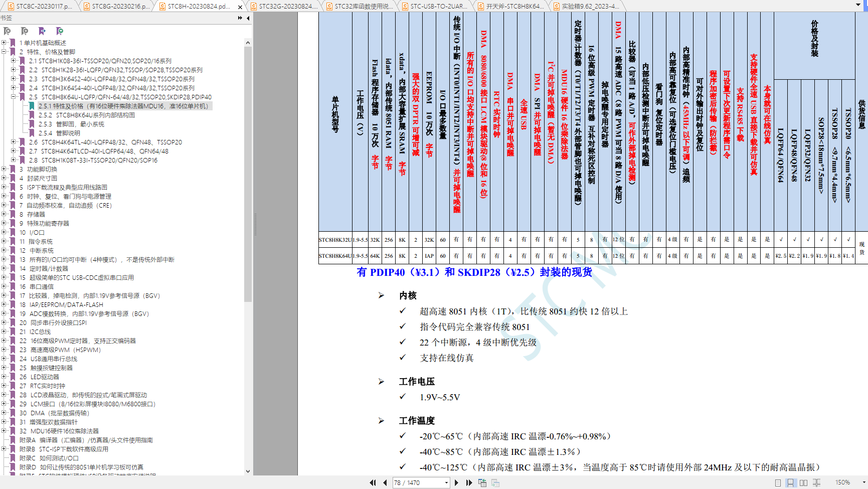This screenshot has height=489, width=868.
Task: Click the 工作电压 section heading
Action: 417,382
